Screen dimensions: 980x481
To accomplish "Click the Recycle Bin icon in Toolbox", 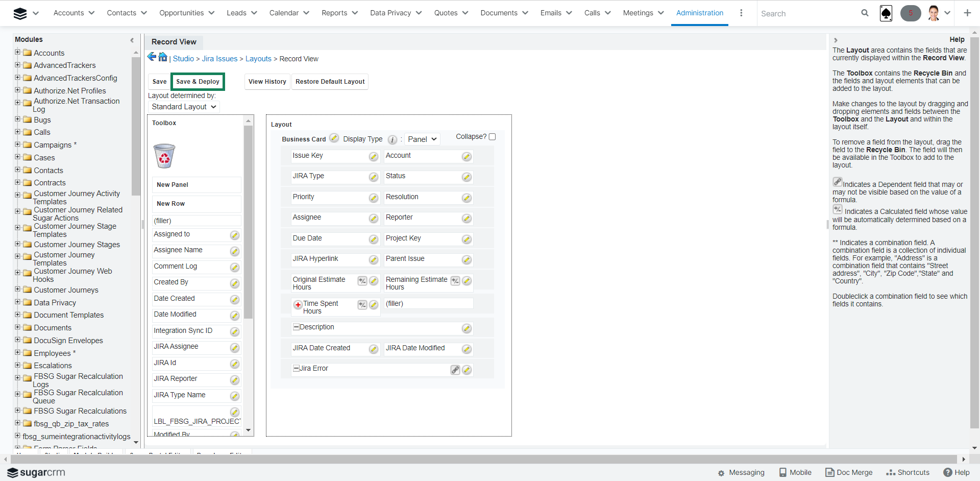I will click(164, 156).
